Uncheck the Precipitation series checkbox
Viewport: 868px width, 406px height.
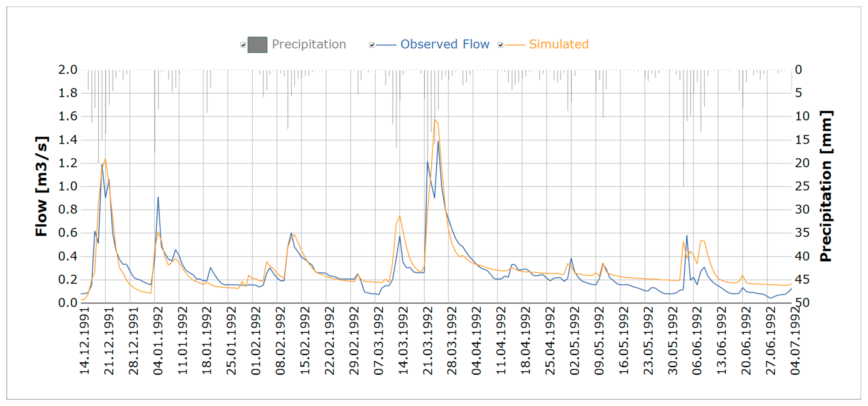pos(243,45)
